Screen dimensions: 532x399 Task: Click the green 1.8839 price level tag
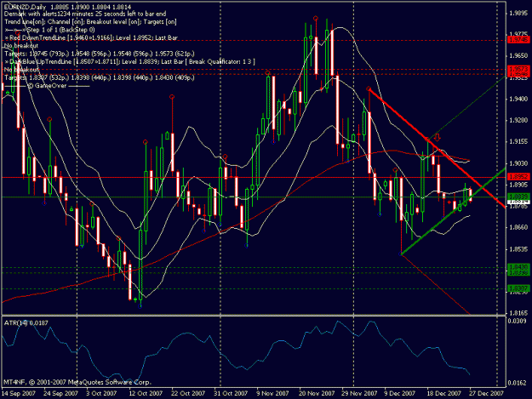(x=518, y=197)
